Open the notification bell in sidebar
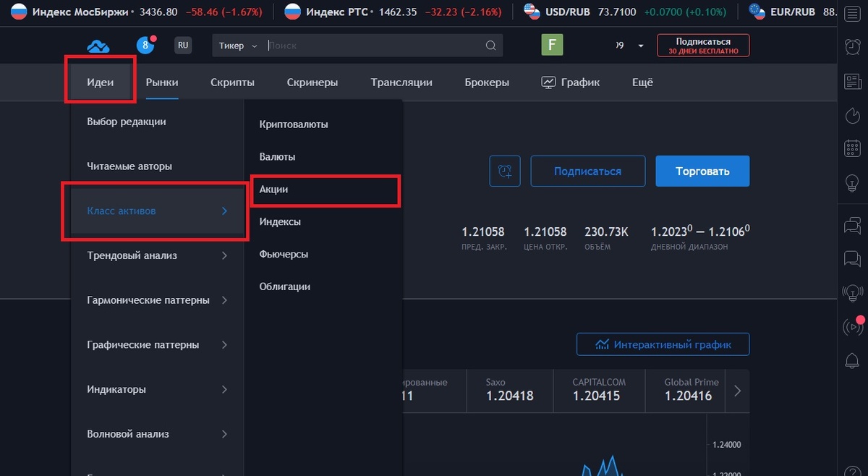 (853, 360)
